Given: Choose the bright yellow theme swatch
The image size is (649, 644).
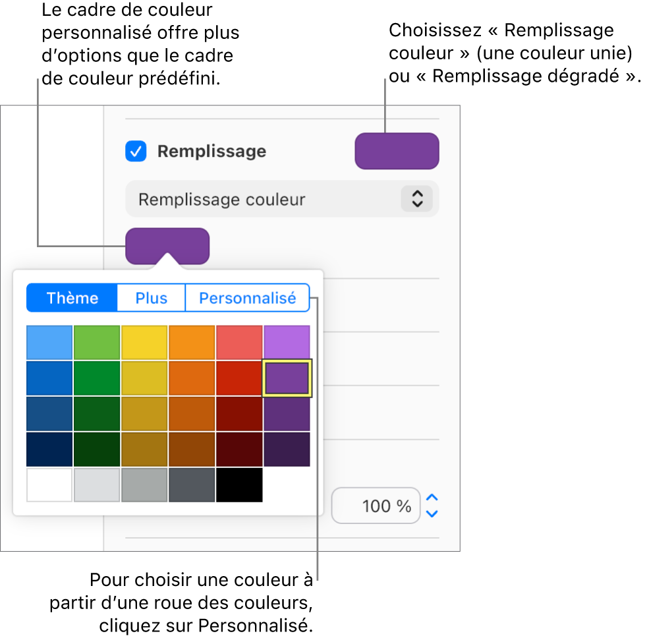Looking at the screenshot, I should (144, 342).
